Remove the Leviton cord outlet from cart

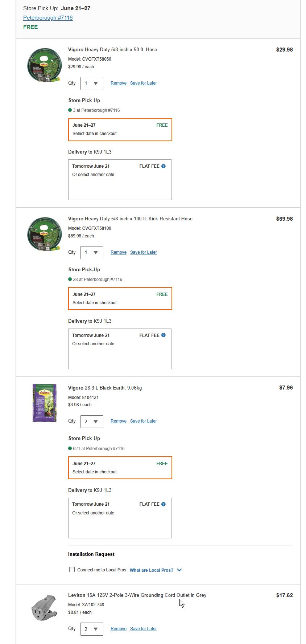[119, 629]
